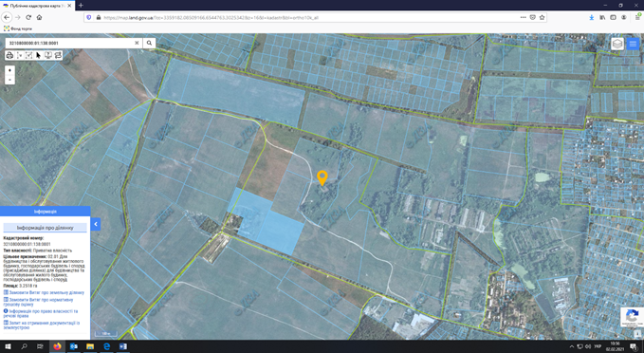Image resolution: width=644 pixels, height=353 pixels.
Task: Click the orange location marker pin
Action: [x=322, y=178]
